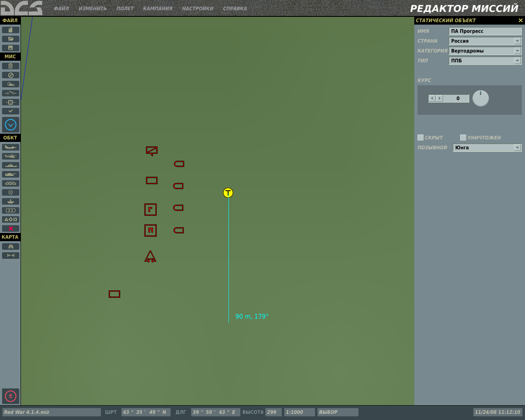Click the ИМЯ name field ПА Прогресс
Viewport: 525px width, 420px height.
485,31
